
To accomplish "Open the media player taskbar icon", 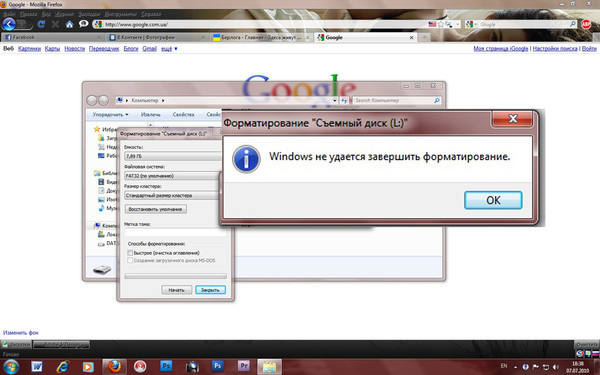I will point(88,367).
